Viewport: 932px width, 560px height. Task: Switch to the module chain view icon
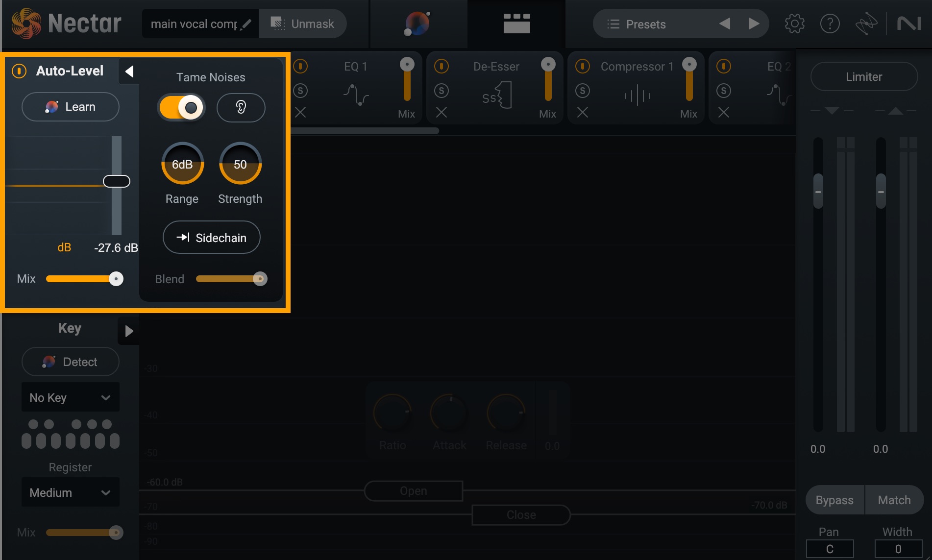[x=516, y=24]
